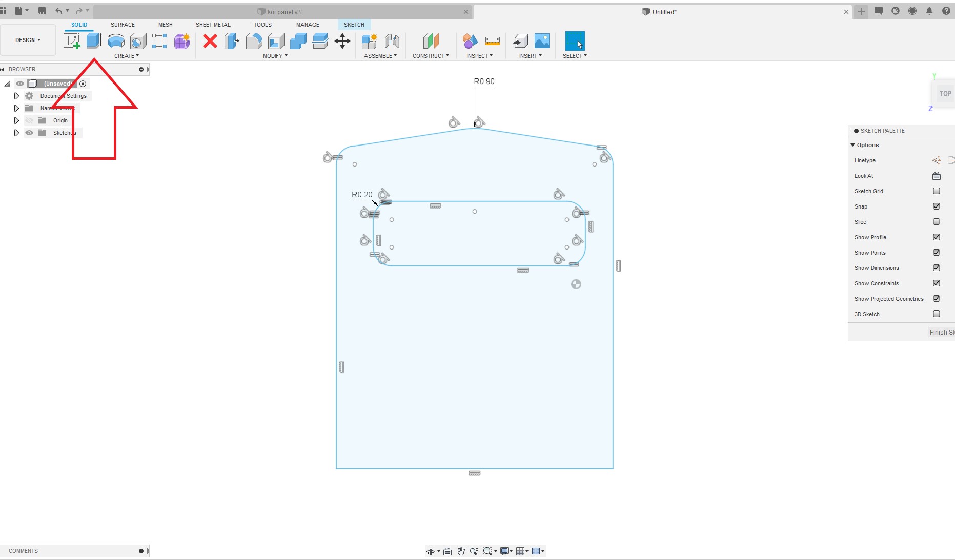Open the Look At icon in palette

[x=937, y=176]
